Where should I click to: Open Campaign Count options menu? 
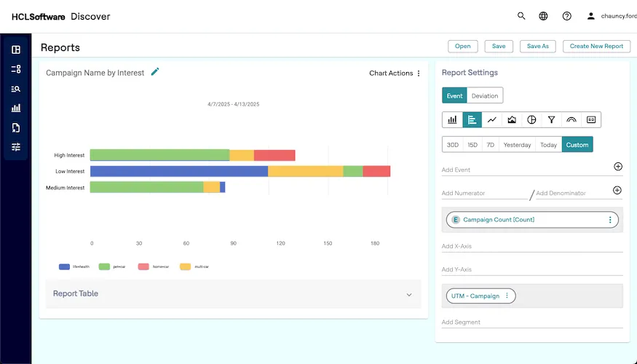tap(610, 220)
